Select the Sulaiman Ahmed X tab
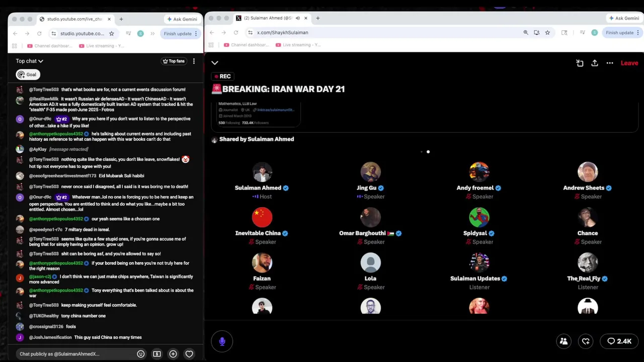Image resolution: width=644 pixels, height=362 pixels. 272,18
